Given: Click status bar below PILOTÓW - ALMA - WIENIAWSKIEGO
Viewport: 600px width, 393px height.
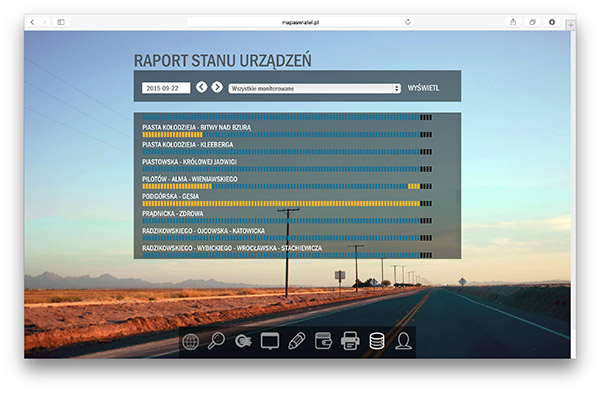Looking at the screenshot, I should click(x=287, y=186).
